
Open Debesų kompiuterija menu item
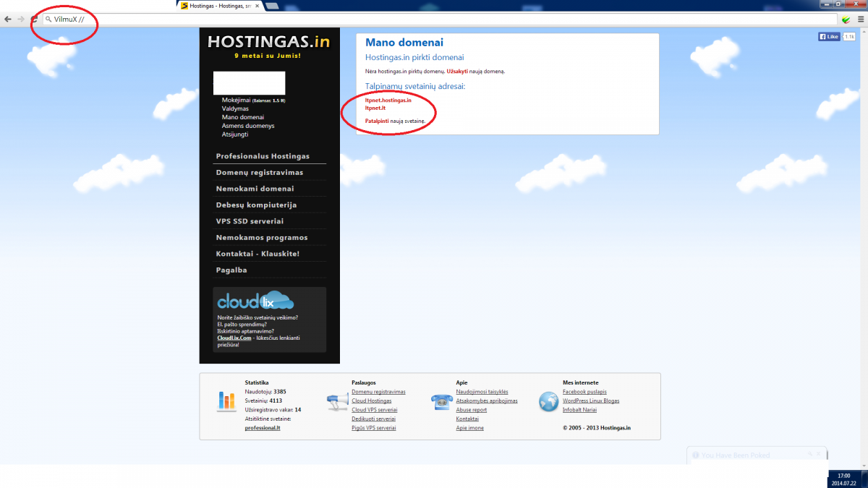tap(256, 205)
